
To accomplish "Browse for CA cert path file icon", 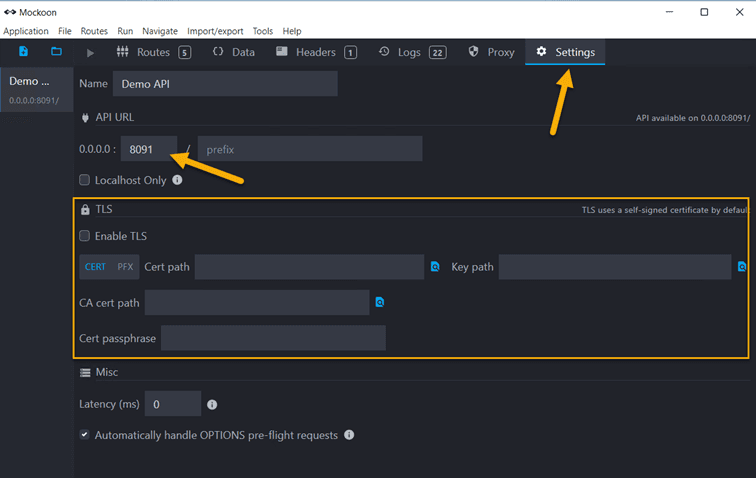I will 380,302.
